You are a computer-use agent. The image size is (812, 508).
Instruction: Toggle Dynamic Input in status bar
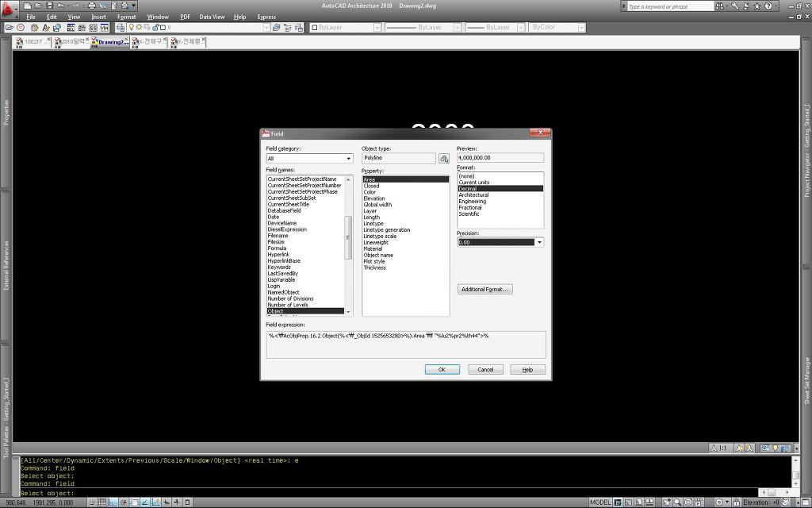(x=167, y=502)
